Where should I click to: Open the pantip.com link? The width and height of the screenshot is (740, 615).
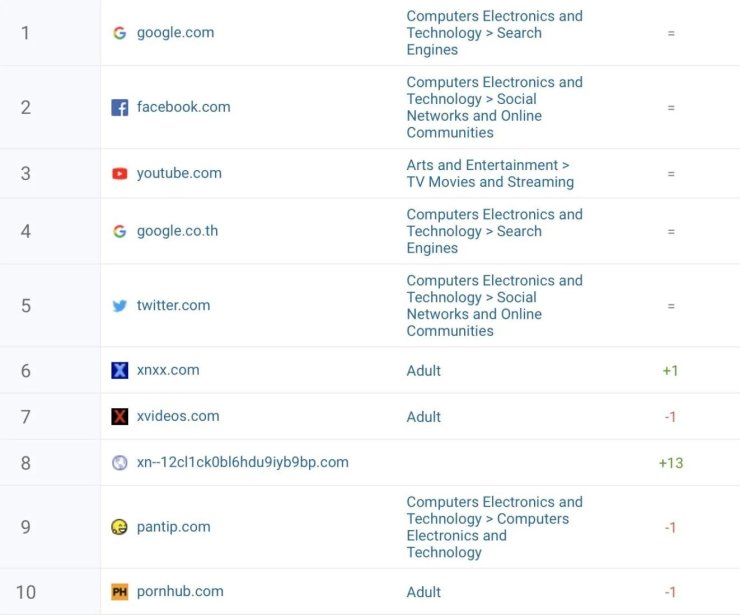coord(174,527)
